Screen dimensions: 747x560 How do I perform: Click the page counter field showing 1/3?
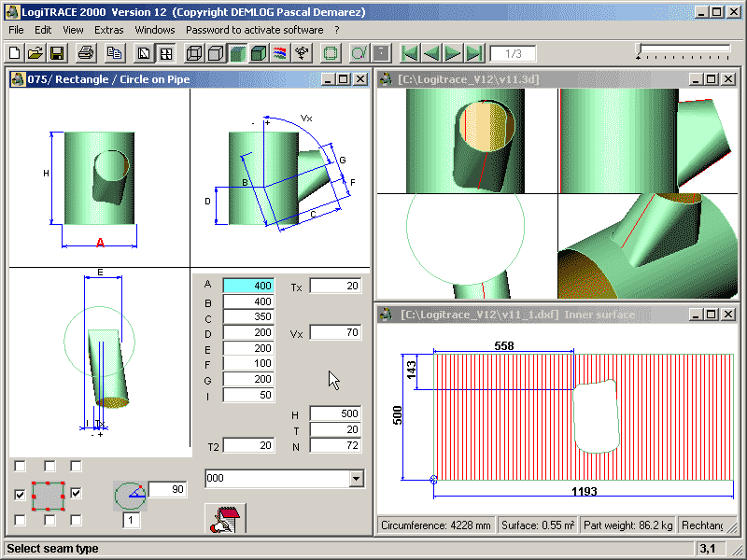(513, 53)
